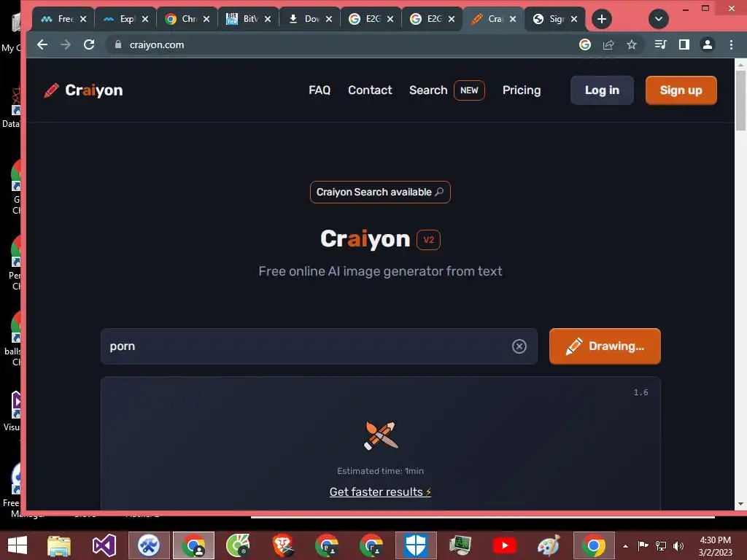Open the Pricing page

[x=521, y=90]
